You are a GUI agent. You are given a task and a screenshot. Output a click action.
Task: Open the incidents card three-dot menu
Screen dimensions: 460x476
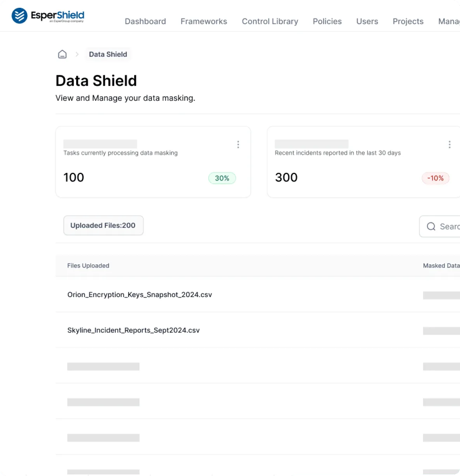(x=450, y=145)
